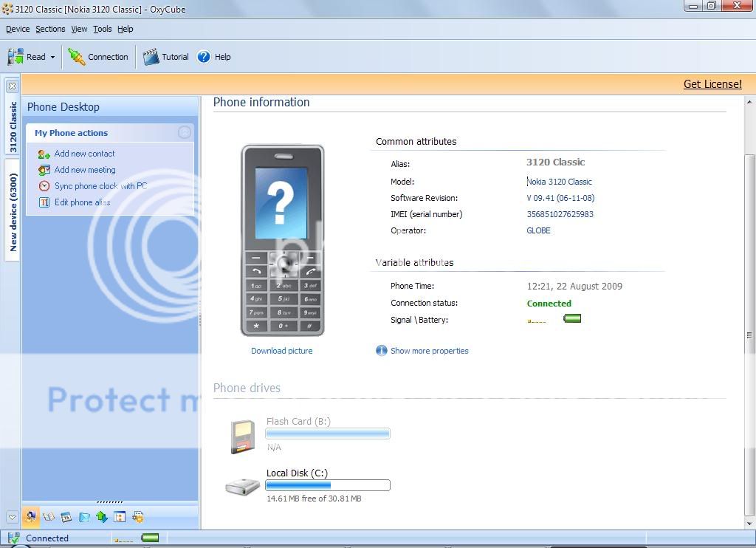The width and height of the screenshot is (756, 548).
Task: Open the Messages envelope icon
Action: (84, 518)
